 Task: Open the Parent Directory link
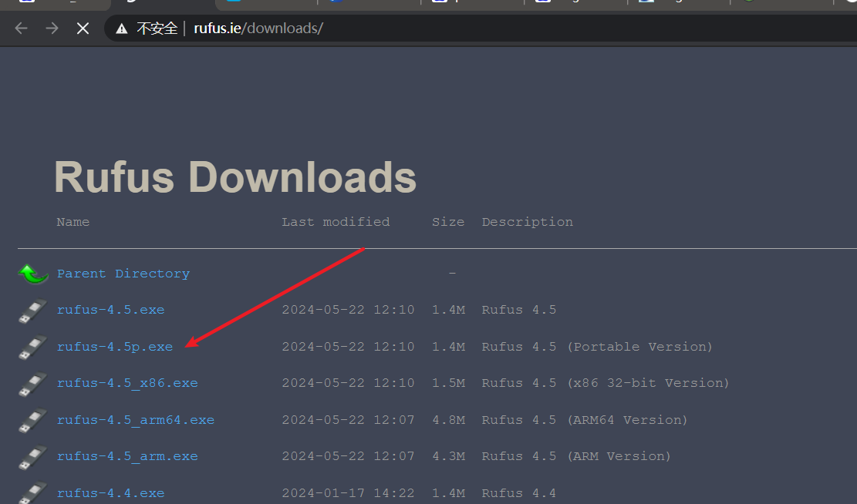[x=123, y=274]
